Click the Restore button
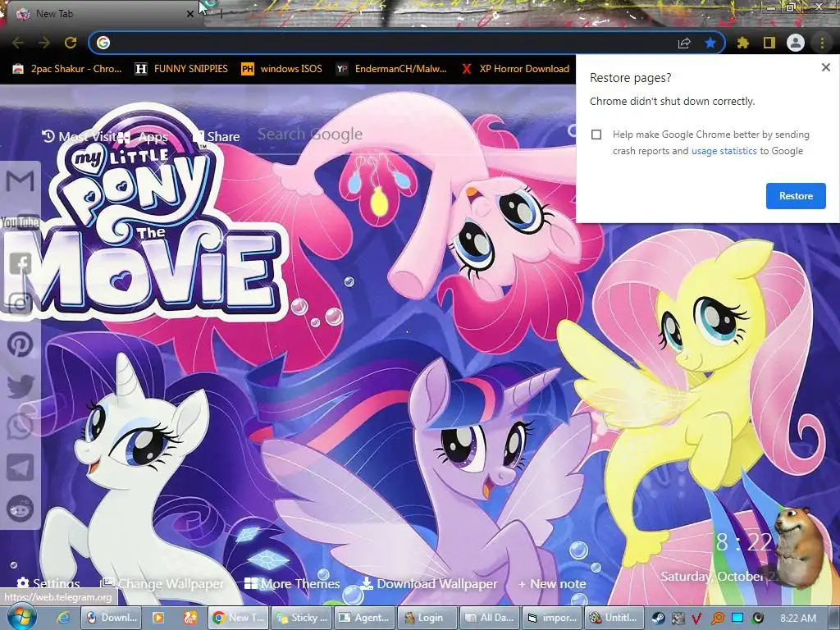Screen dimensions: 840x630 [x=796, y=196]
